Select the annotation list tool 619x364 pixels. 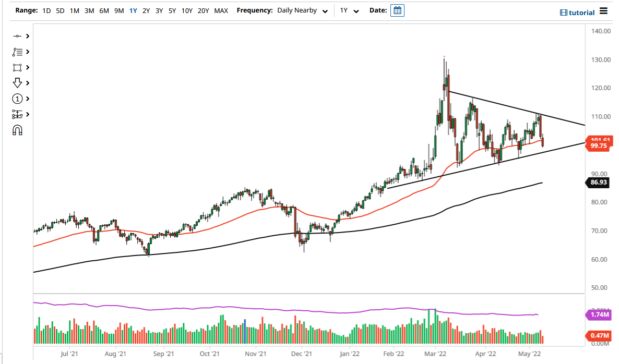pyautogui.click(x=17, y=52)
